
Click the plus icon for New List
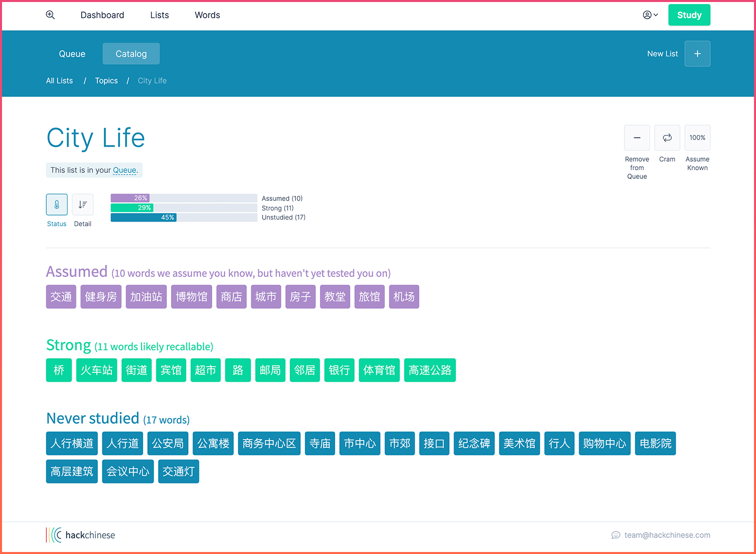697,54
